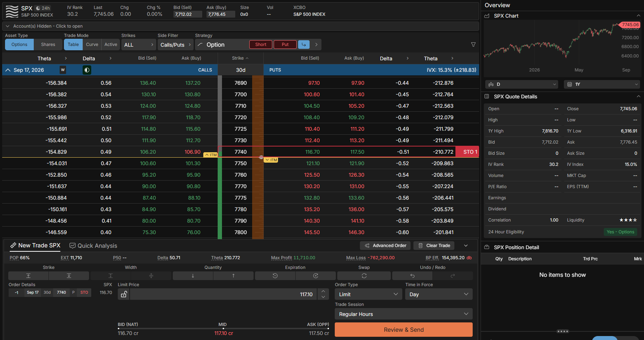Toggle the STO 1 badge on strike 7740
This screenshot has height=340, width=644.
[467, 152]
